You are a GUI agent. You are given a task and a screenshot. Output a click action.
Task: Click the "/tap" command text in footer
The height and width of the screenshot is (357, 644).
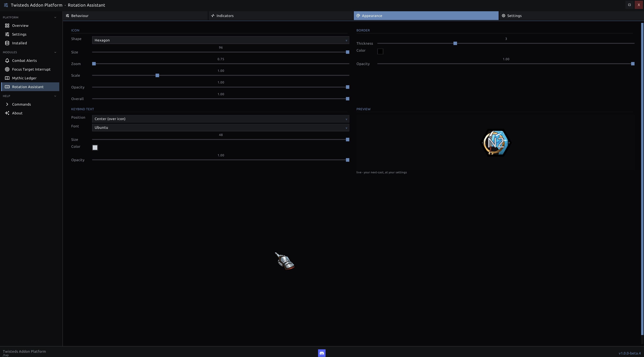click(6, 355)
